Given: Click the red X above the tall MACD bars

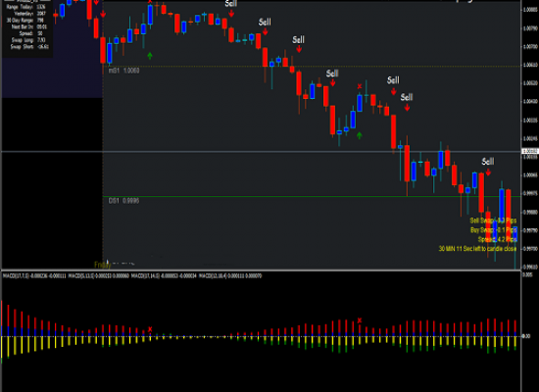Looking at the screenshot, I should 360,320.
